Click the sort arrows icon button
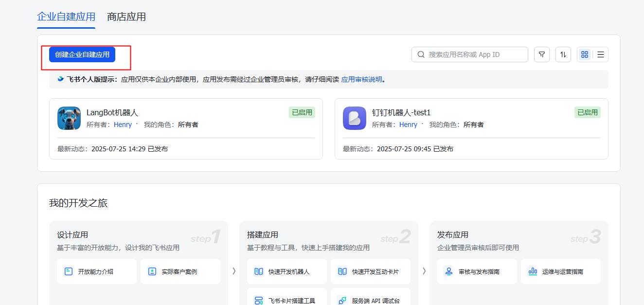This screenshot has width=644, height=305. (x=563, y=54)
